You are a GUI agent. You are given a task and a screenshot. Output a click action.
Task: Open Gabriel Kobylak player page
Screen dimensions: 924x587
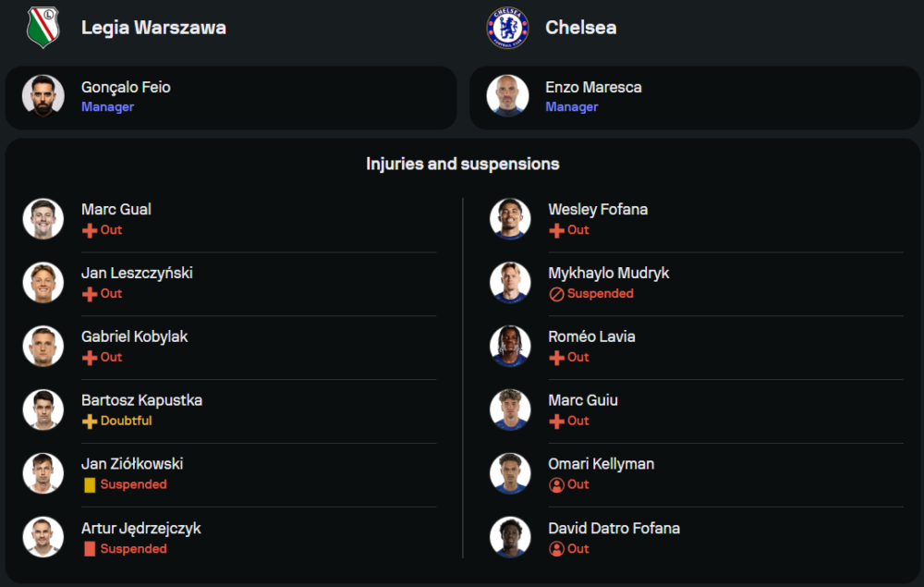pyautogui.click(x=134, y=336)
